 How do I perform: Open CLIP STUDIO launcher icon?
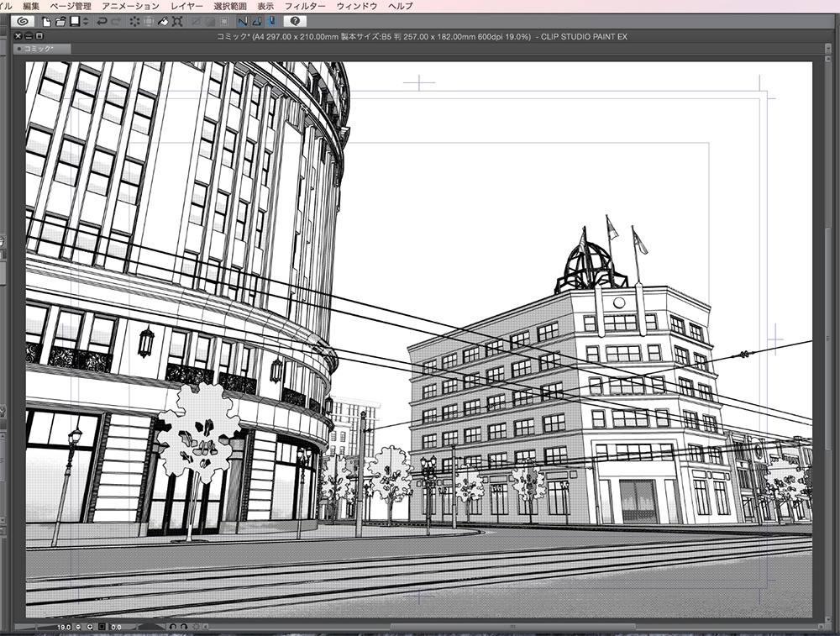click(x=23, y=21)
